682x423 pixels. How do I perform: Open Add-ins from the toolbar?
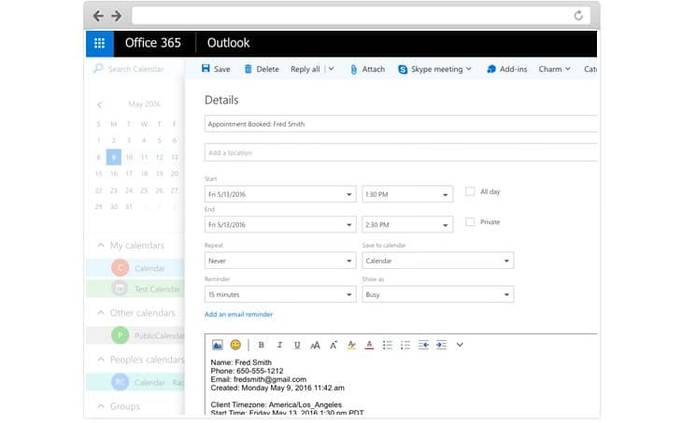(507, 69)
